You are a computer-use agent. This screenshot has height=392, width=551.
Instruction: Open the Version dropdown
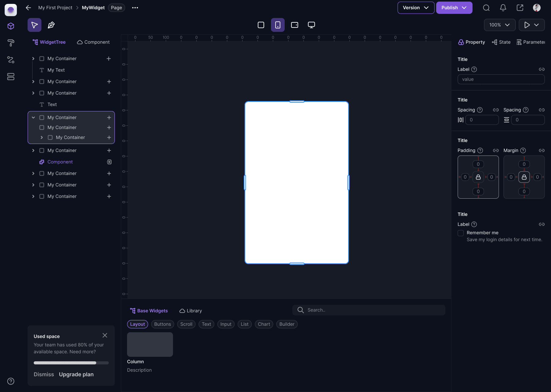coord(415,8)
